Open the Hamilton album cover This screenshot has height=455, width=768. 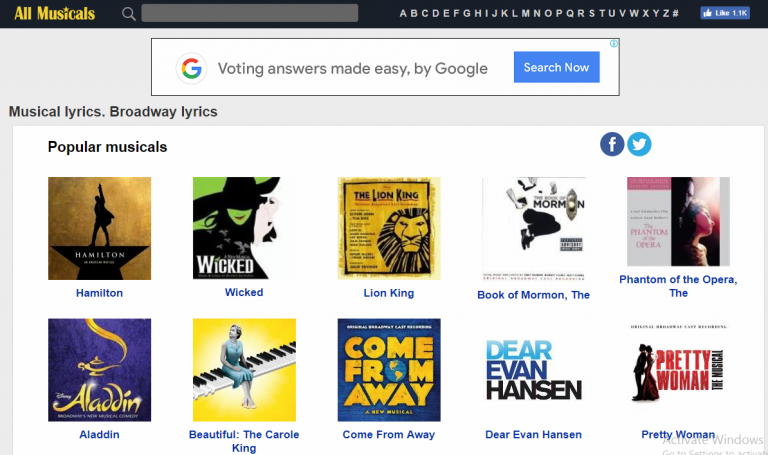[99, 228]
